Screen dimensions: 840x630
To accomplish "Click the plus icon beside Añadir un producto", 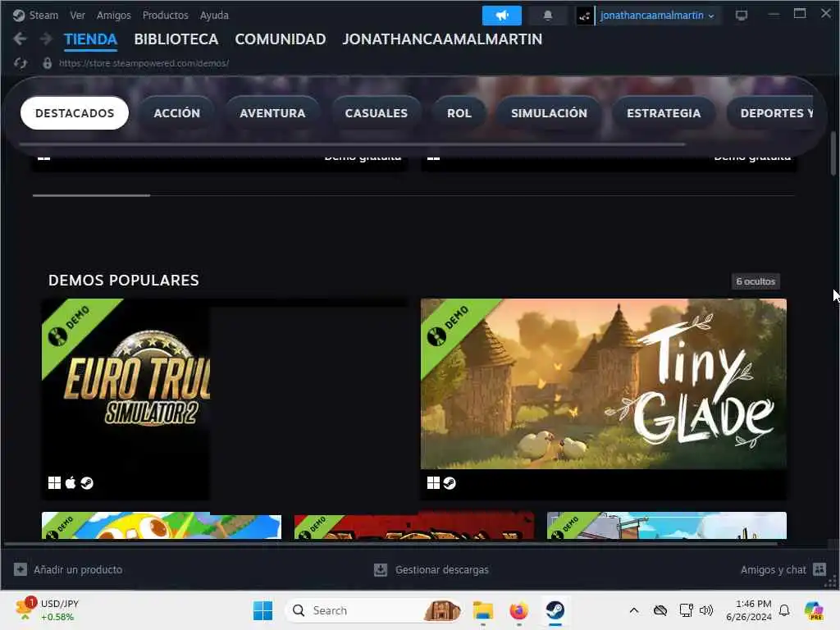I will tap(21, 569).
